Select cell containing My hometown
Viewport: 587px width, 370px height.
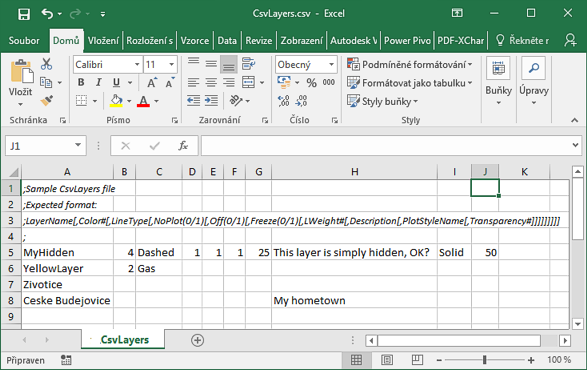(x=354, y=300)
